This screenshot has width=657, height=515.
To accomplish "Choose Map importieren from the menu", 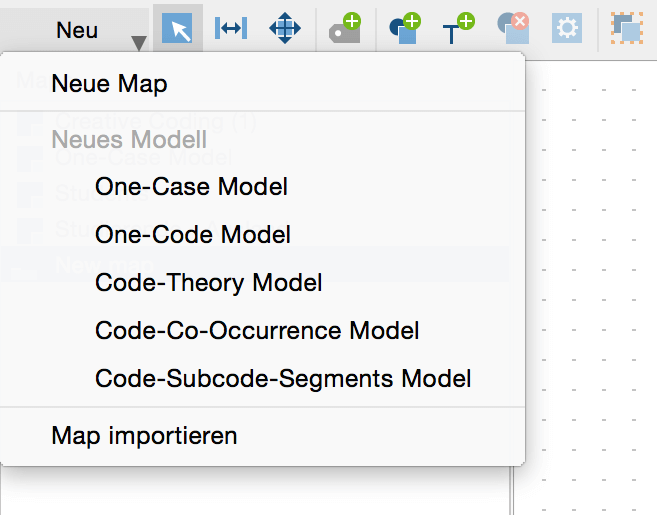I will click(x=262, y=436).
